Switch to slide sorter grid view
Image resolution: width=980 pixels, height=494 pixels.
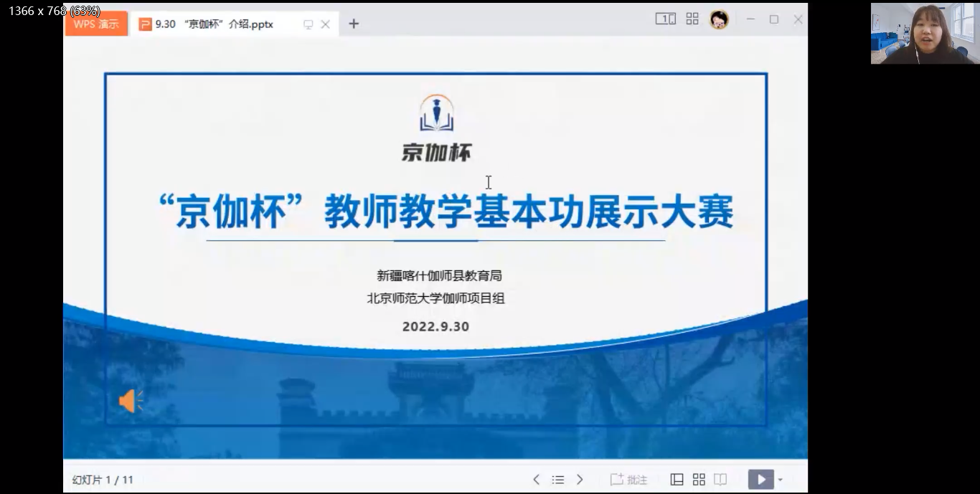(x=699, y=480)
